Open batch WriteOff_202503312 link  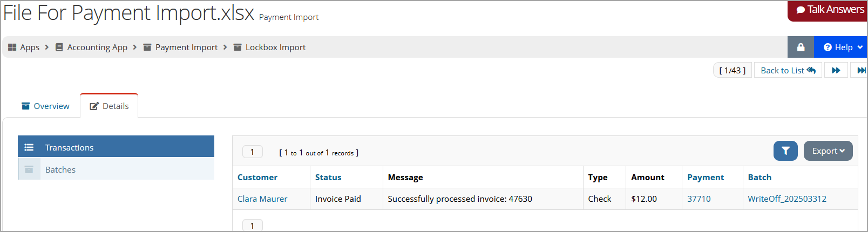(787, 199)
